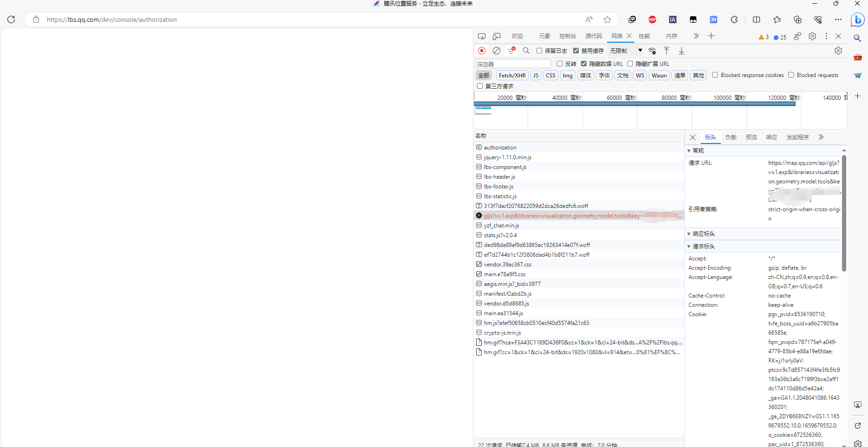Screen dimensions: 868x447
Task: Open the ABP ad blocker extension
Action: click(652, 19)
